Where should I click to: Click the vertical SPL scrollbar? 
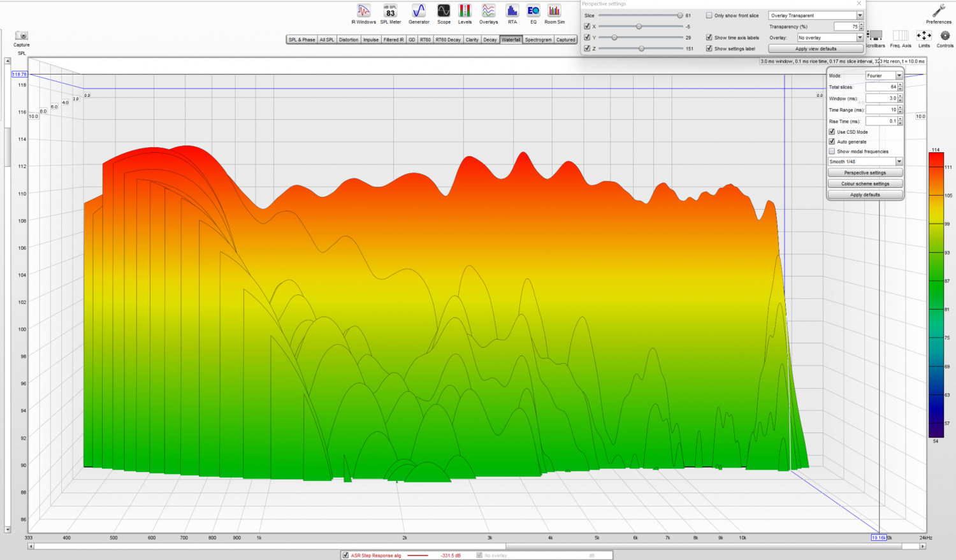[8, 295]
